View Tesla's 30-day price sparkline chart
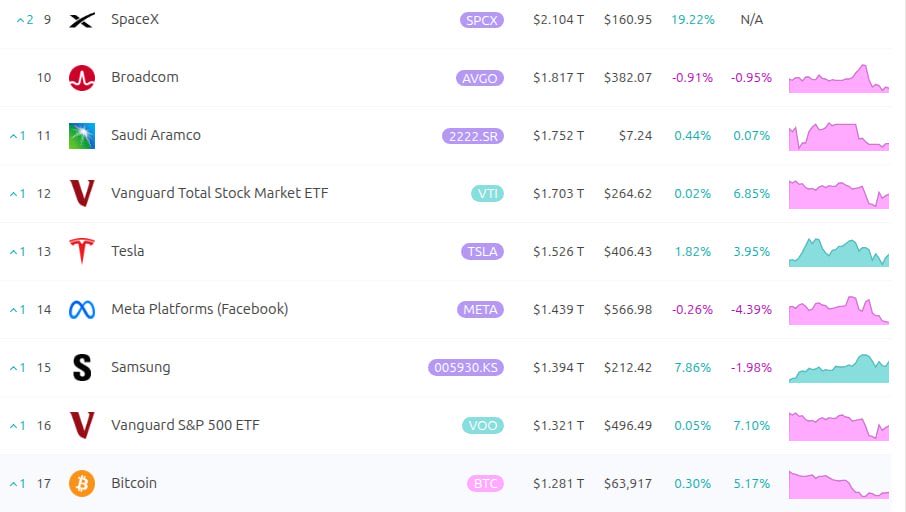The image size is (906, 512). (x=839, y=252)
